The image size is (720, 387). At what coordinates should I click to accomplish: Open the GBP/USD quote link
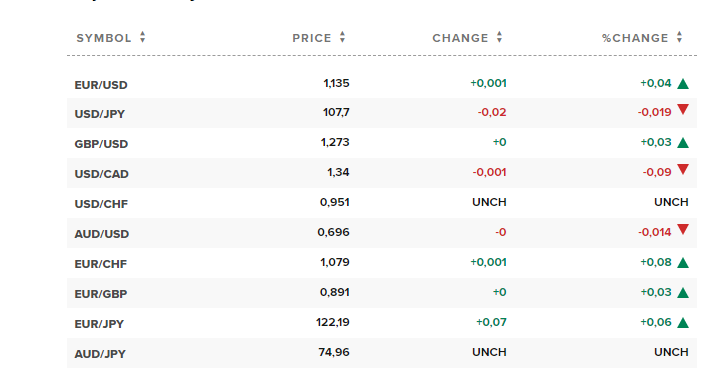[x=101, y=144]
